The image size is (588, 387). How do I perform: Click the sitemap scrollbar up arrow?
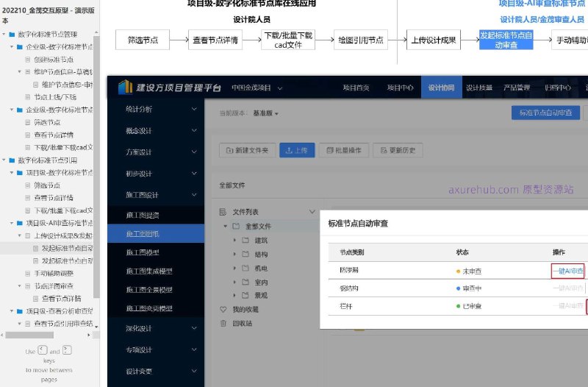(x=96, y=33)
